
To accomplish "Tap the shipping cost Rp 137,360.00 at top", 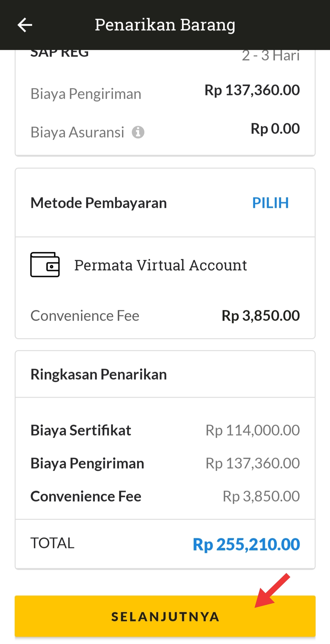I will (252, 90).
